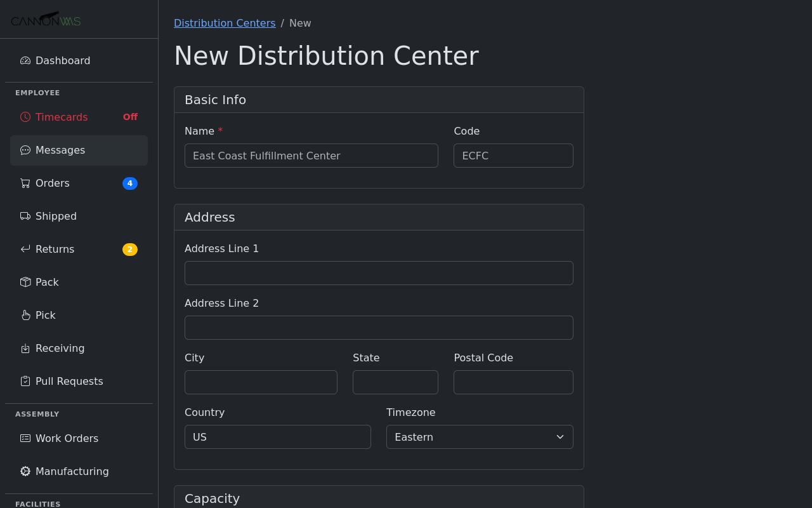Click the Dashboard icon in the sidebar
The image size is (812, 508).
click(25, 60)
